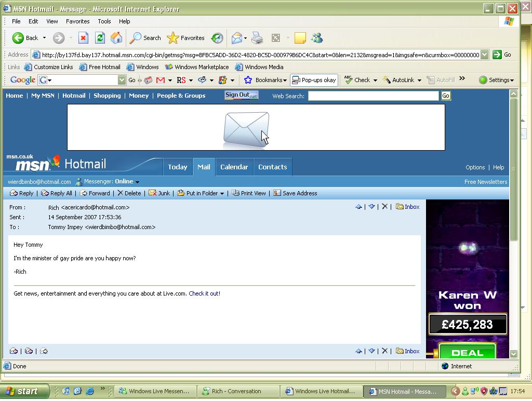Viewport: 532px width, 401px height.
Task: Click Reply All in the mail toolbar
Action: point(57,193)
